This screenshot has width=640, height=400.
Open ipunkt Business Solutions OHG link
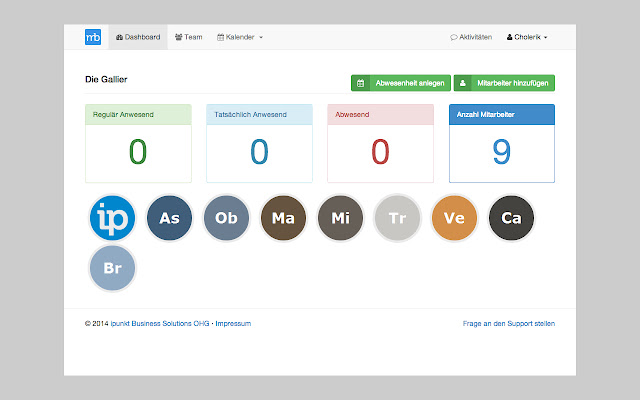(160, 324)
